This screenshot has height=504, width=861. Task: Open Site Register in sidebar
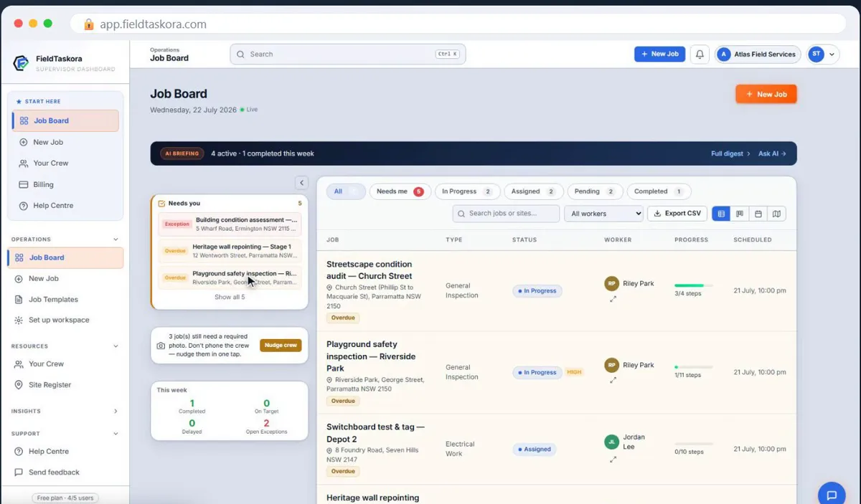(65, 385)
